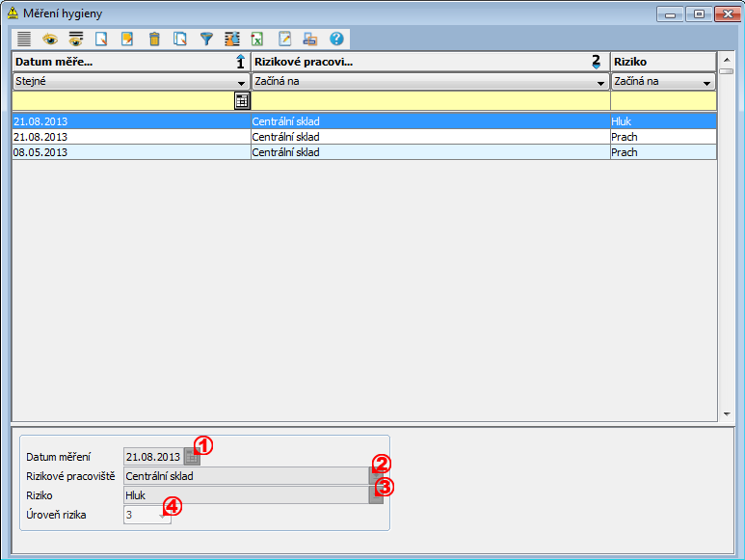745x560 pixels.
Task: Open help with the question mark icon
Action: pyautogui.click(x=336, y=40)
